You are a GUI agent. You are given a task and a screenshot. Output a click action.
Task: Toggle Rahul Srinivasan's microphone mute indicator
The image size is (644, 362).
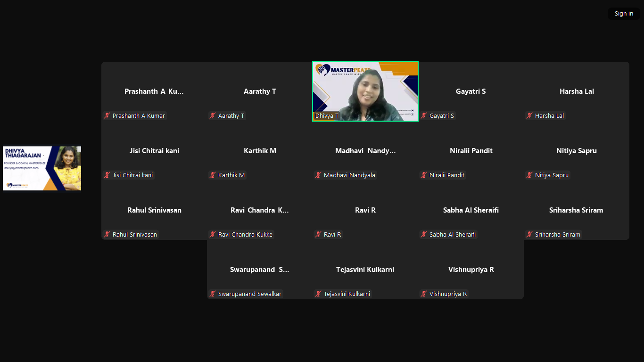107,234
